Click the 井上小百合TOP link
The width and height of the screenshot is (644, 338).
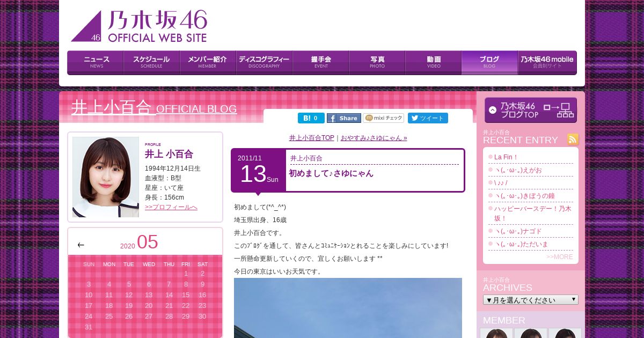(x=311, y=138)
